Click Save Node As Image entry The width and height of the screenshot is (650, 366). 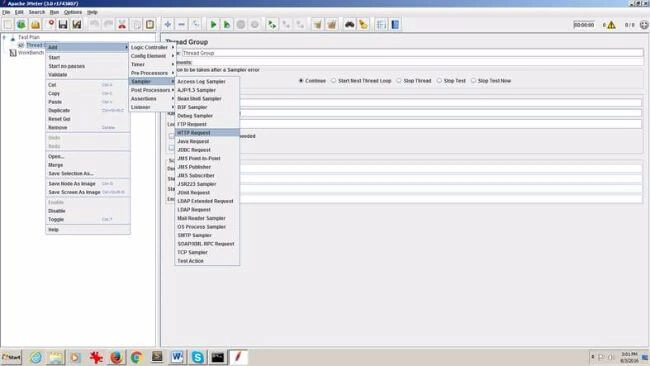[x=87, y=184]
